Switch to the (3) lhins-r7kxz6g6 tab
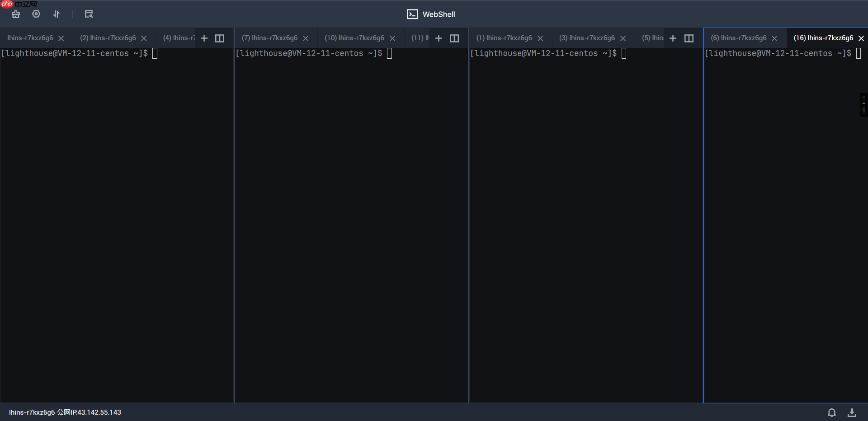This screenshot has height=421, width=868. coord(587,38)
